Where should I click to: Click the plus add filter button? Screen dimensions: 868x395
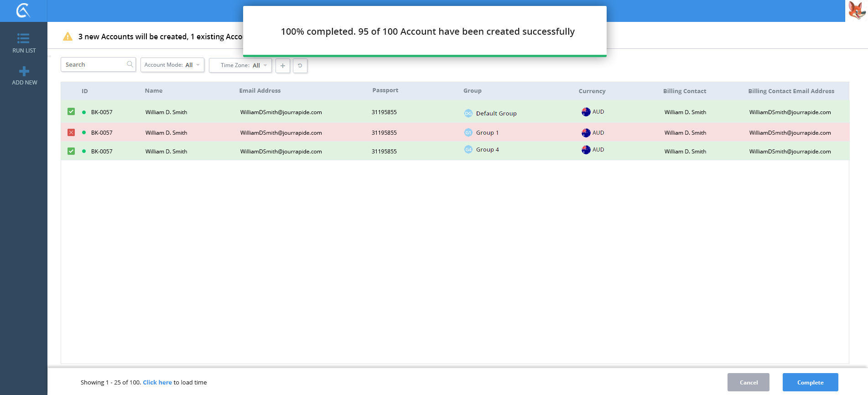283,66
